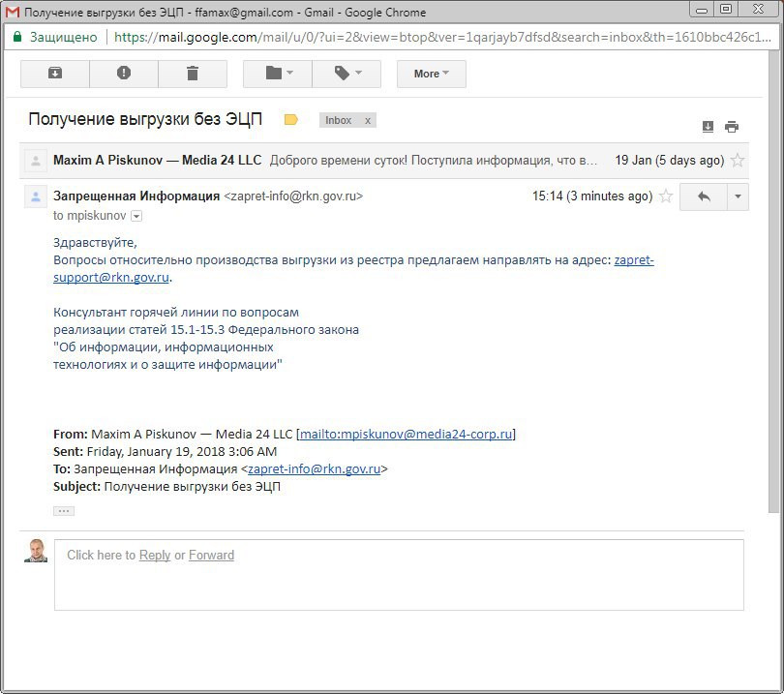The image size is (784, 694).
Task: Minimize the Chrome window
Action: tap(702, 10)
